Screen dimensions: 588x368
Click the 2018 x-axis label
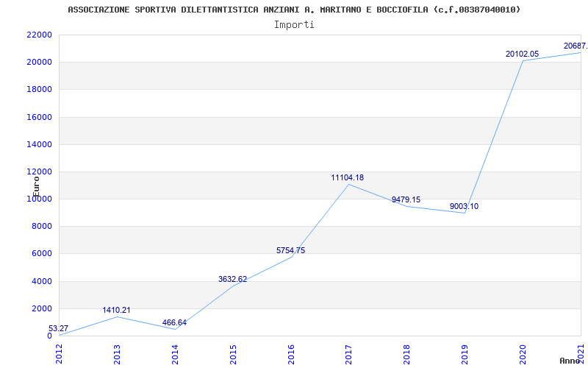click(x=406, y=354)
